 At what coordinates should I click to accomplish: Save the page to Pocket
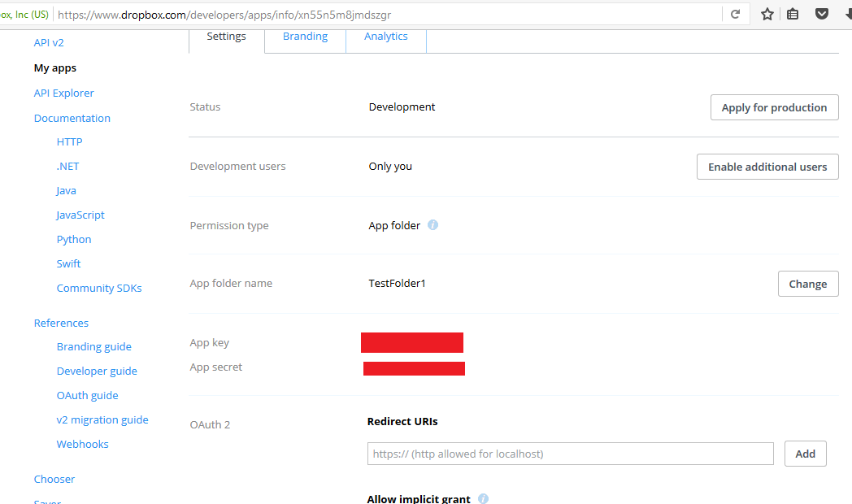(821, 14)
